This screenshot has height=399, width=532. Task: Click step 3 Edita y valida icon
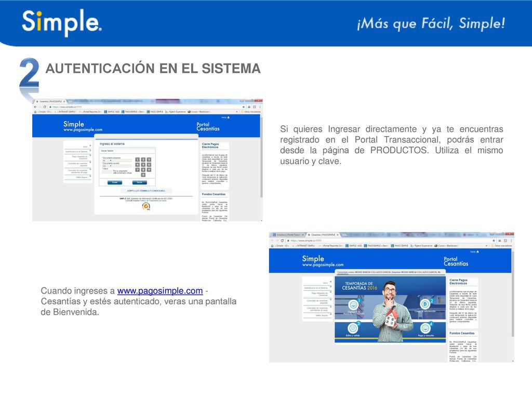353,328
